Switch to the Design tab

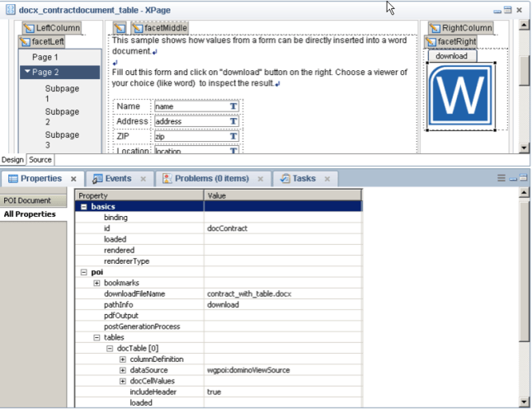12,159
